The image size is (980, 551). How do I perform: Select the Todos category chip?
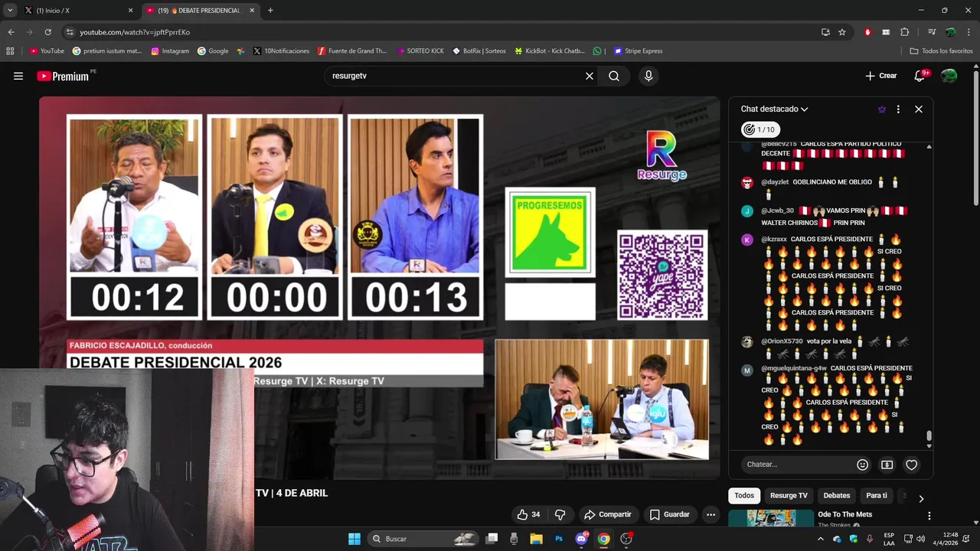pos(744,496)
